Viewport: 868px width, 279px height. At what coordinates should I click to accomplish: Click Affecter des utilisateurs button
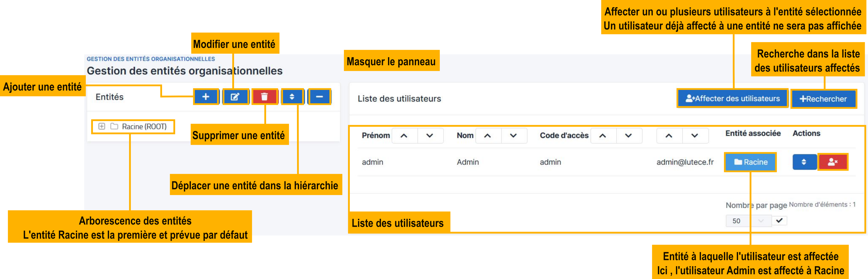(733, 98)
